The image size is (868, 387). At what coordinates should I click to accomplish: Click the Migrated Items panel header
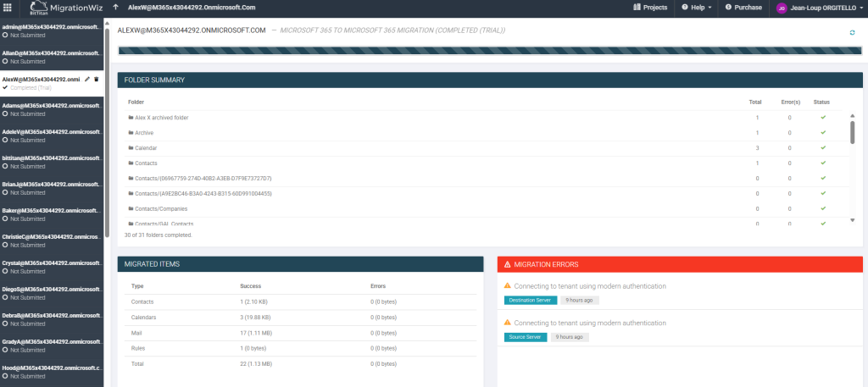coord(301,264)
